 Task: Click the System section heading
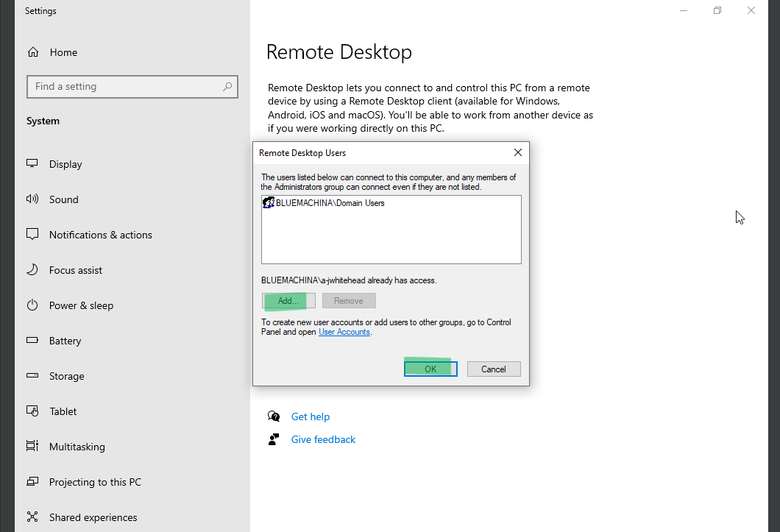click(43, 121)
